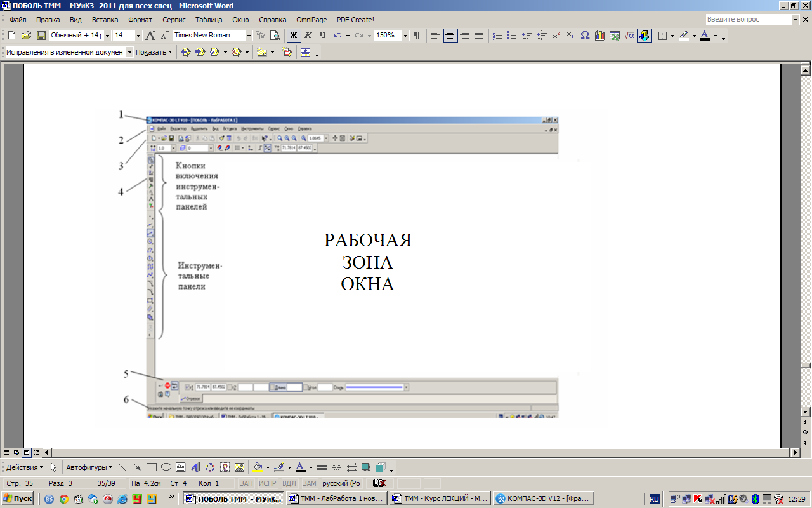Justify the text
Screen dimensions: 812x508
(479, 36)
